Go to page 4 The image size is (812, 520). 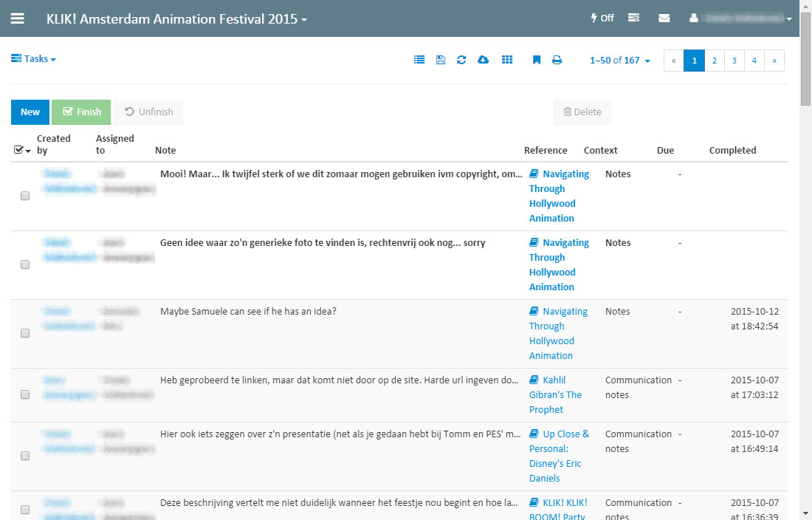click(x=754, y=61)
